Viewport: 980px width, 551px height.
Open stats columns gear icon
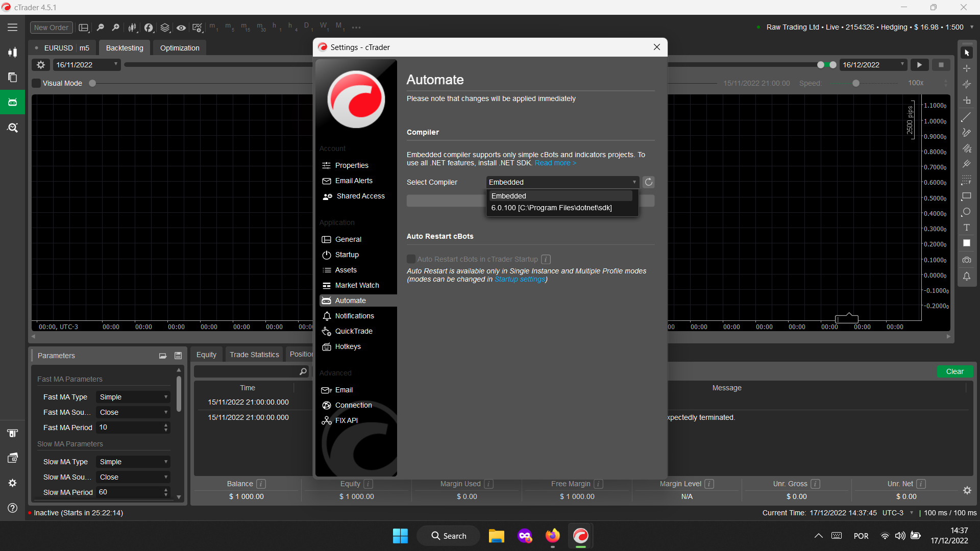[x=967, y=490]
